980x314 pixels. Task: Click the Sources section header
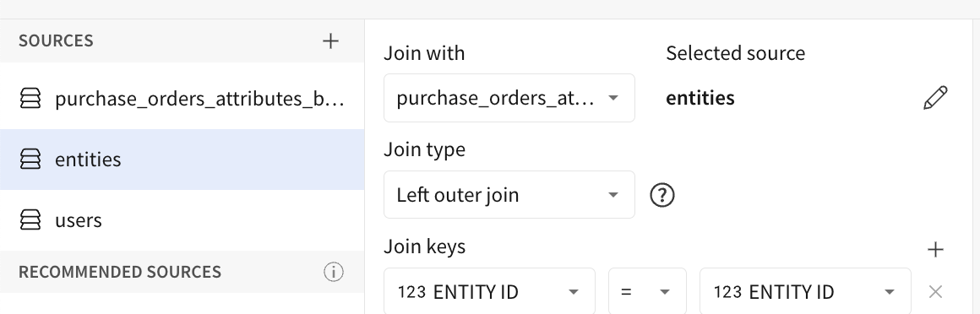[x=57, y=41]
